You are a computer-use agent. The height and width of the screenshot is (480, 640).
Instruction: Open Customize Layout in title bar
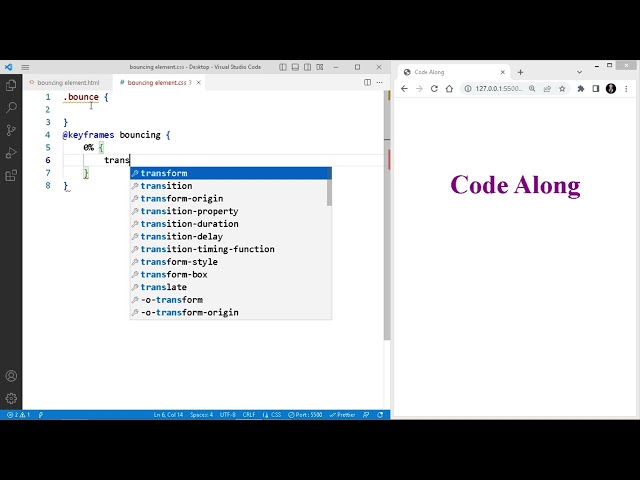[x=320, y=67]
